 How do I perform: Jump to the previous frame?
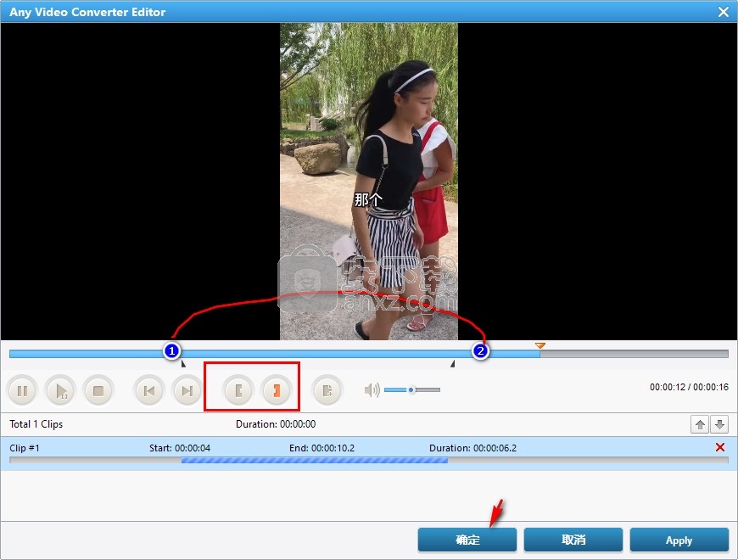149,390
